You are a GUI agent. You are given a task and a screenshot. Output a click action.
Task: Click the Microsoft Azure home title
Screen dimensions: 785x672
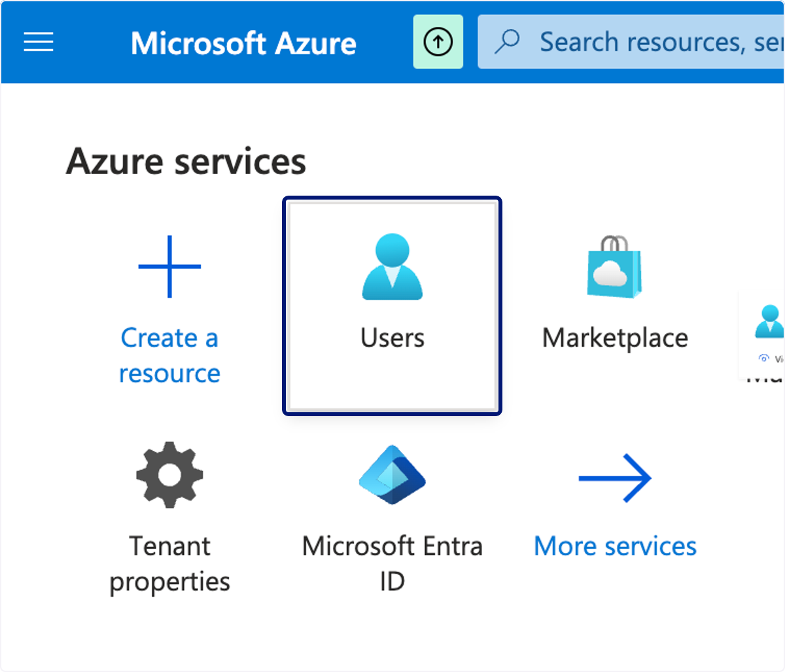243,43
